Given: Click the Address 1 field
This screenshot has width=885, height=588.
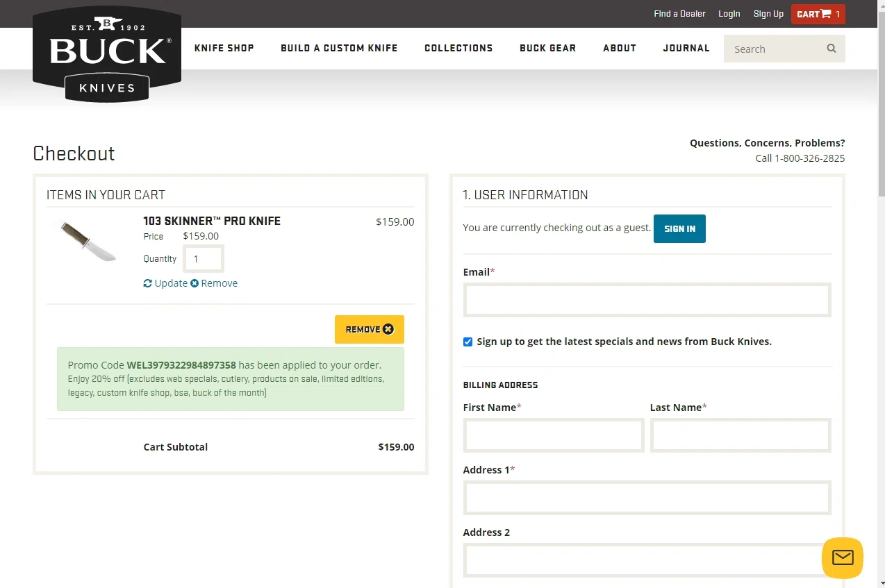Looking at the screenshot, I should coord(647,498).
